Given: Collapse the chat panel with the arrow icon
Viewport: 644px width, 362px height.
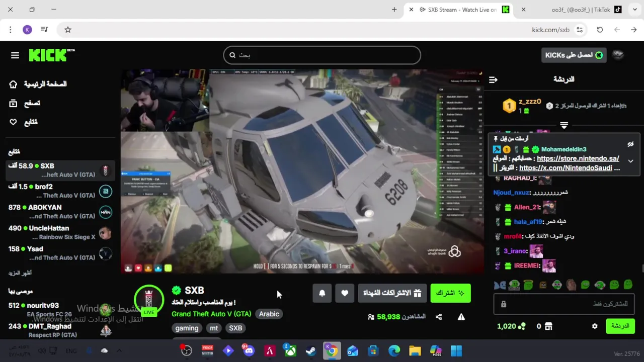Looking at the screenshot, I should 493,79.
